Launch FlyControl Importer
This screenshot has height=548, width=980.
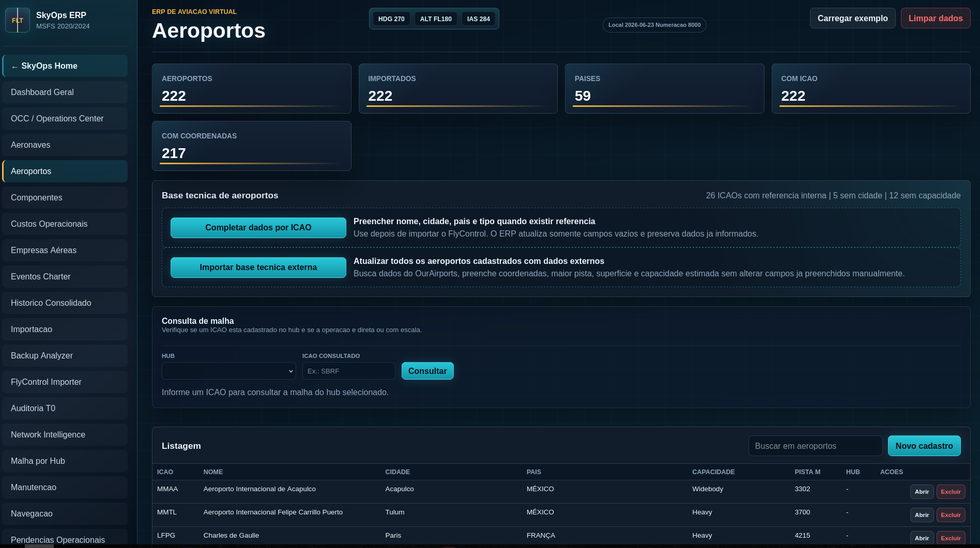65,382
